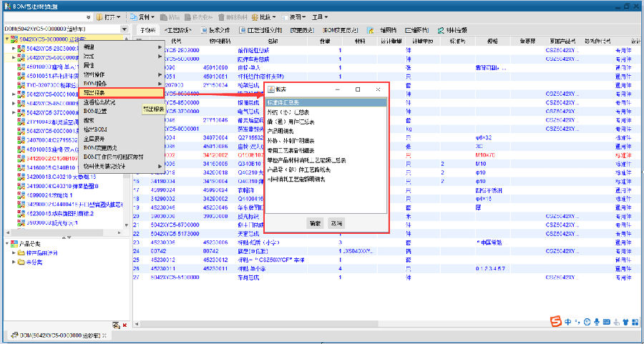Open the 物料操作 submenu in the context menu
The image size is (644, 344).
[x=121, y=74]
